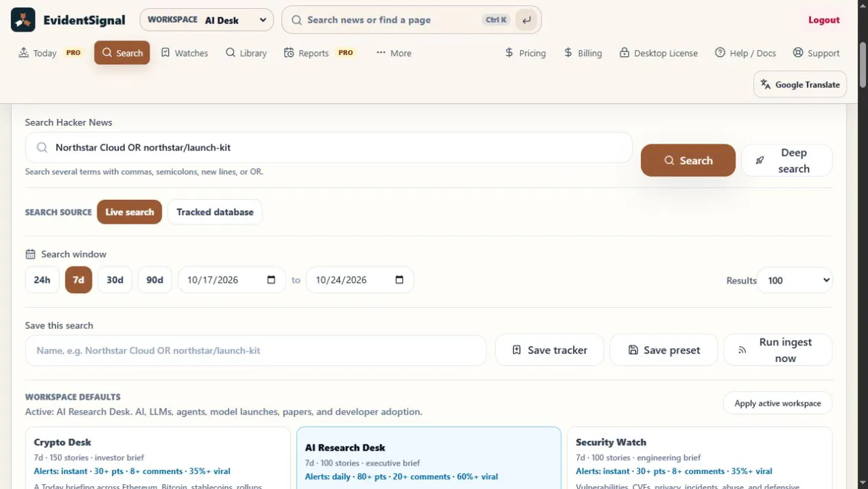Open the Workspace AI Desk dropdown
The image size is (868, 489).
pyautogui.click(x=207, y=20)
